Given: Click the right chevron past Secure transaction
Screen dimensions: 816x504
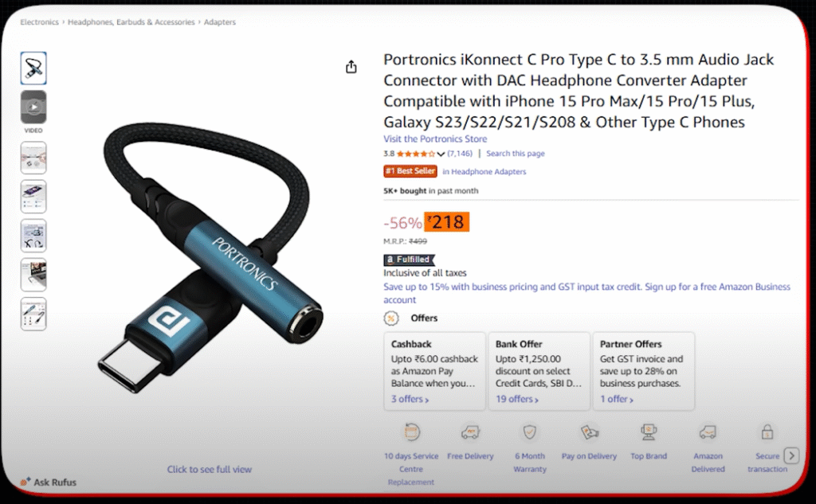Looking at the screenshot, I should [x=791, y=455].
